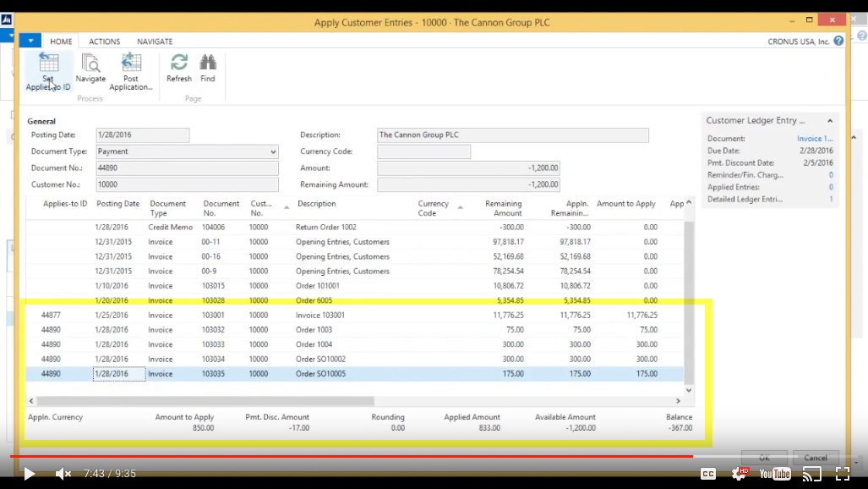Click the Description field
This screenshot has height=489, width=868.
[x=513, y=135]
